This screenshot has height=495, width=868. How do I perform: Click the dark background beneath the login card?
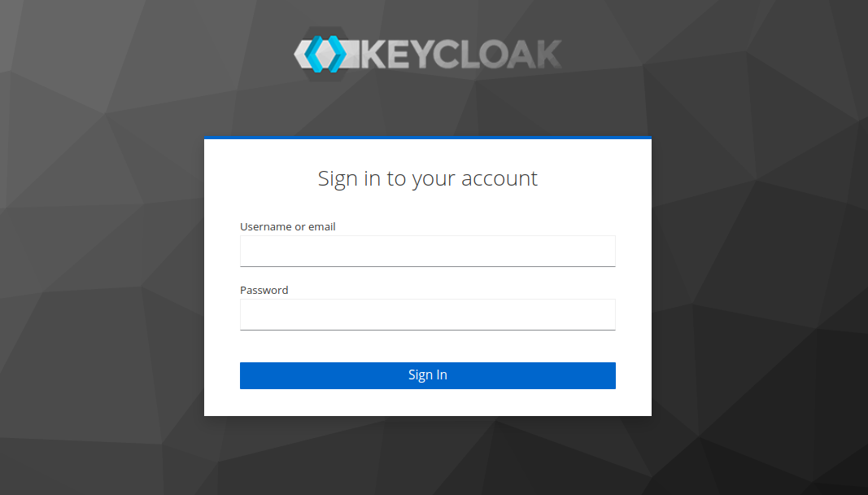427,456
